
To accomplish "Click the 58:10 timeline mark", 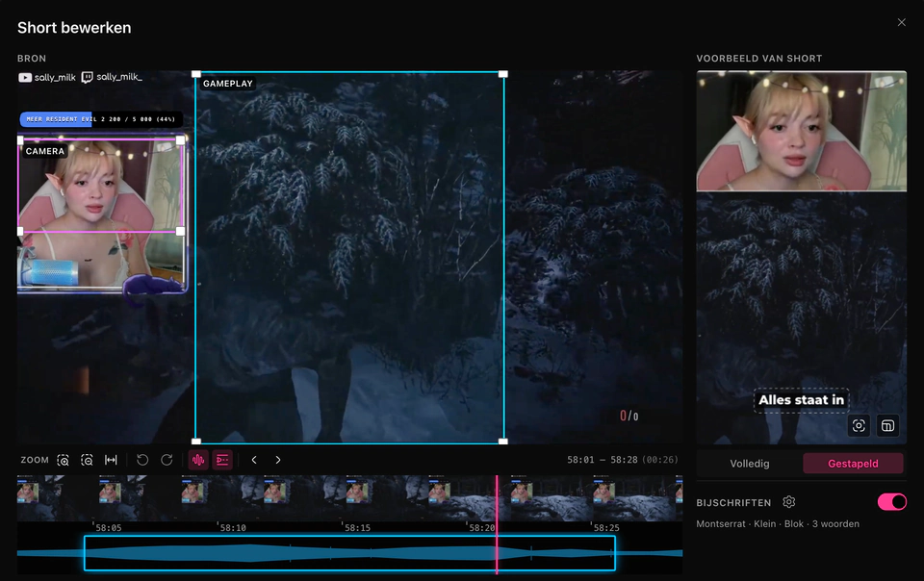I will [233, 528].
